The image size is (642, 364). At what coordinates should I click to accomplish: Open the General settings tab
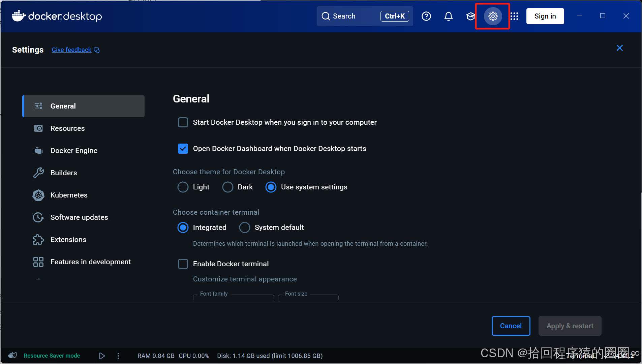point(84,106)
